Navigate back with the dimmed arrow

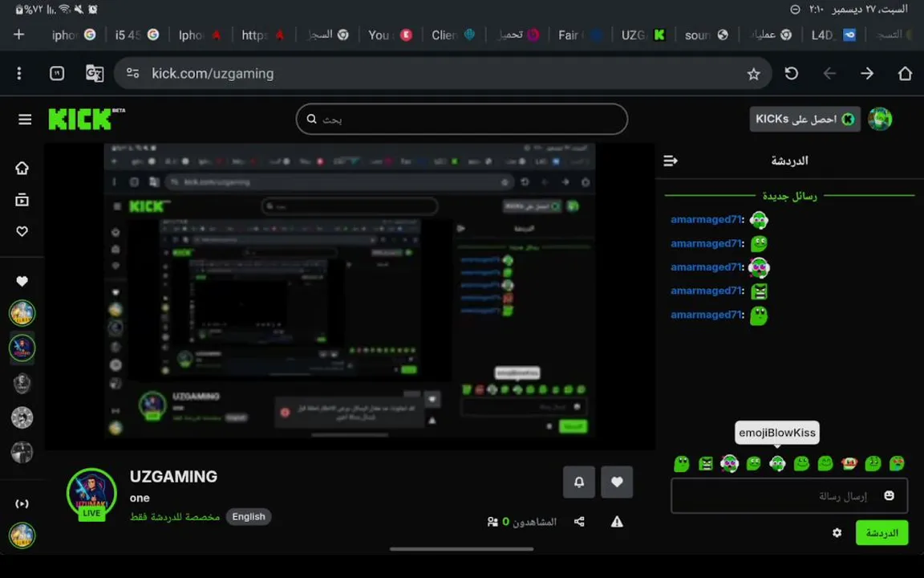pos(829,73)
